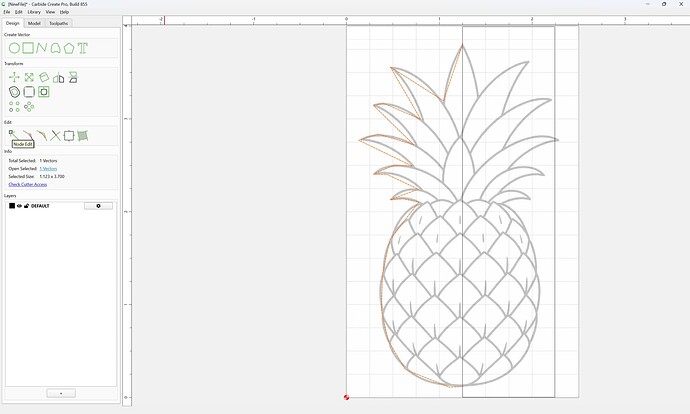Open the Linear Array tool
Image resolution: width=690 pixels, height=414 pixels.
pyautogui.click(x=14, y=106)
